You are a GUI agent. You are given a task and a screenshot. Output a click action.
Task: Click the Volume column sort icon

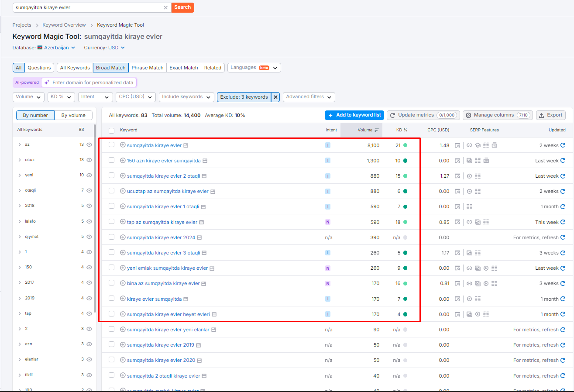pyautogui.click(x=377, y=130)
